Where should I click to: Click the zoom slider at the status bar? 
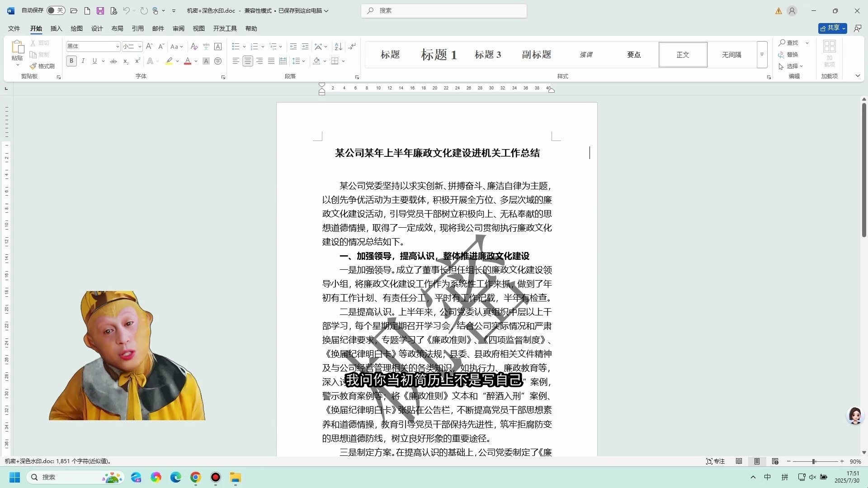coord(815,461)
